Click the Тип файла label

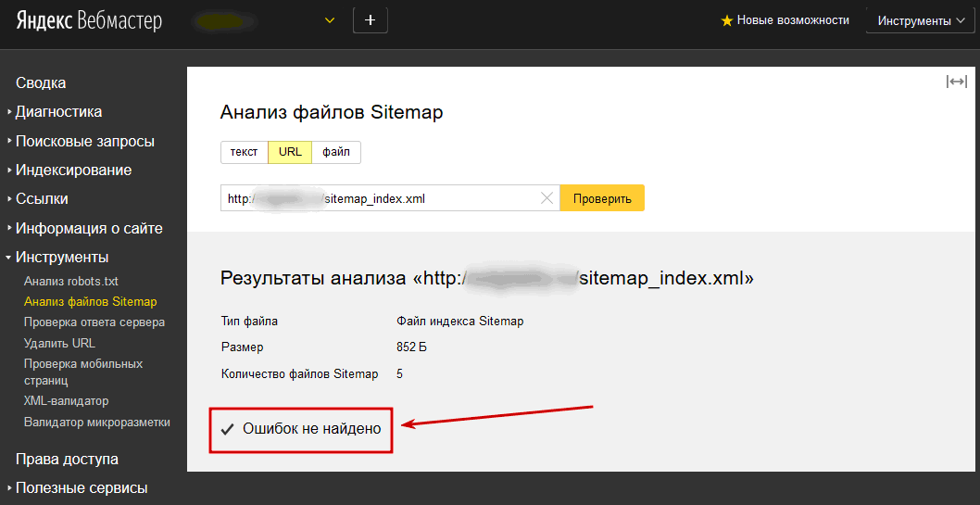point(249,322)
